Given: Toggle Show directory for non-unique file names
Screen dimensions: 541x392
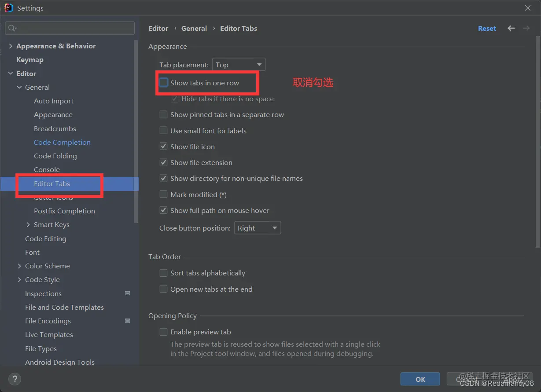Looking at the screenshot, I should (x=163, y=178).
